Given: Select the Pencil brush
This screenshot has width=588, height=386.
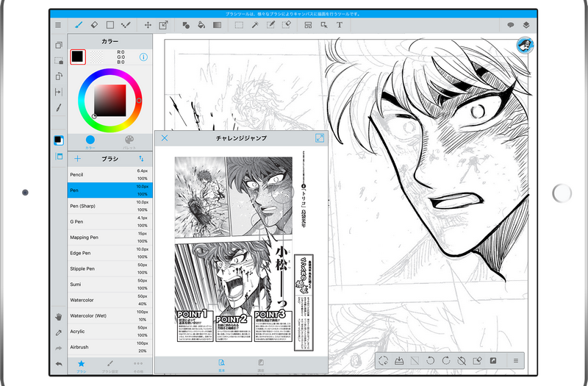Looking at the screenshot, I should [110, 175].
